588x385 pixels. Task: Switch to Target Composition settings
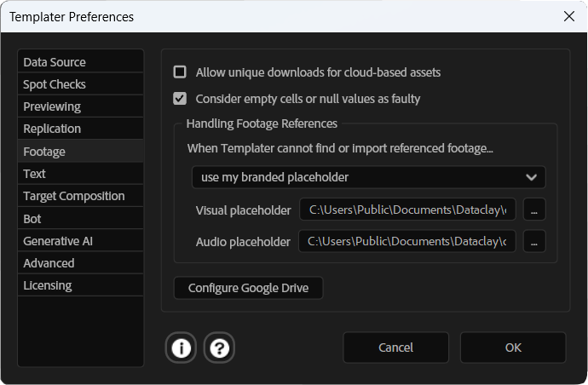81,196
